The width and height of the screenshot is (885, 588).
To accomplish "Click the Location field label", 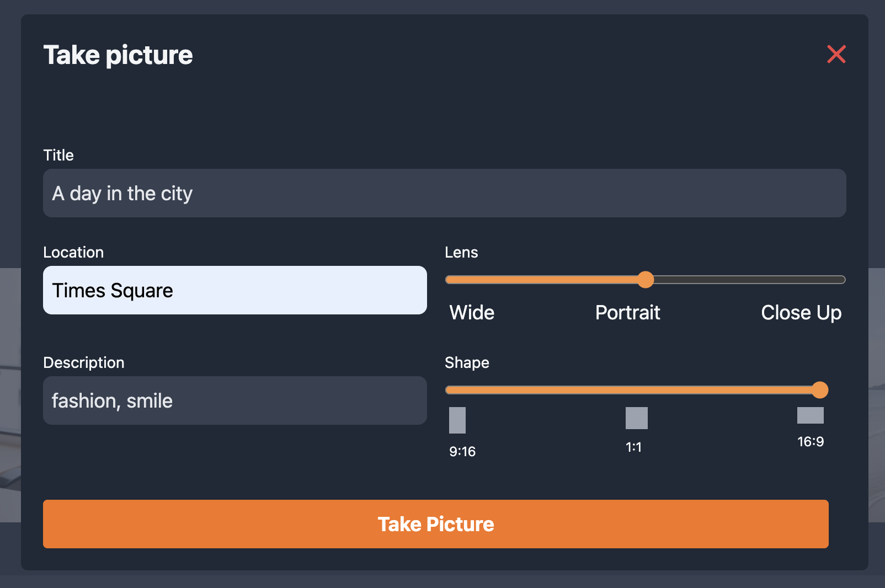I will coord(73,252).
